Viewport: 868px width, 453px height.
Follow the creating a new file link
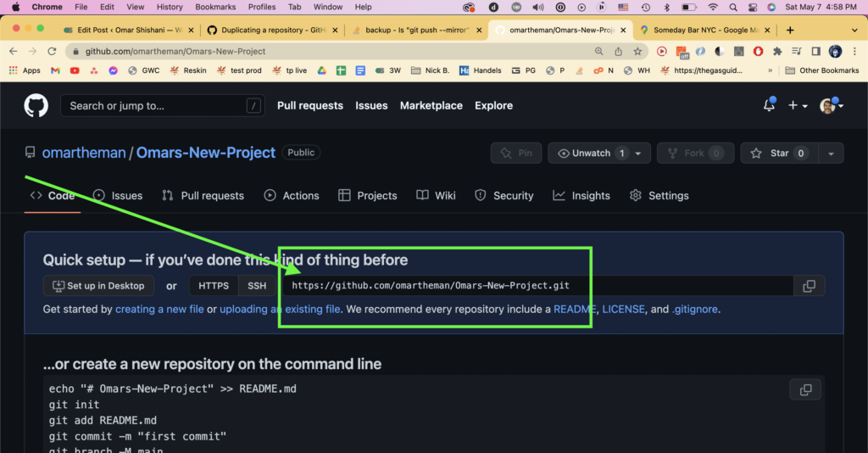(x=159, y=310)
